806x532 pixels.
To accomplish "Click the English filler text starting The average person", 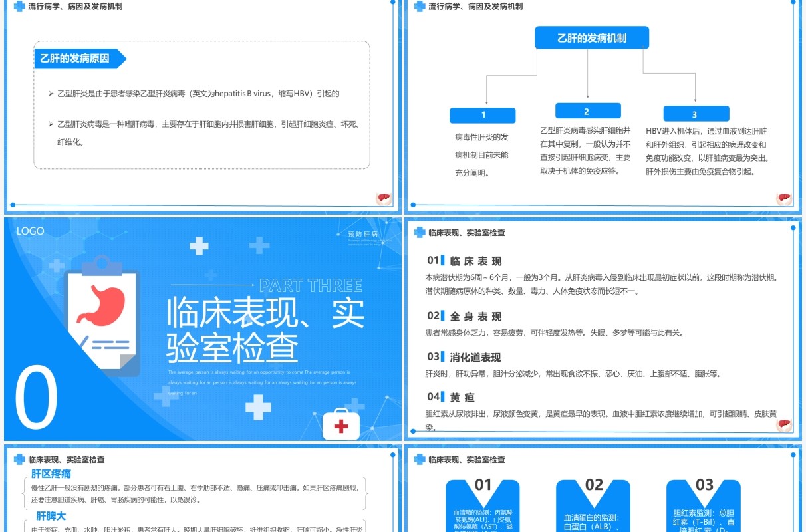I will tap(263, 382).
